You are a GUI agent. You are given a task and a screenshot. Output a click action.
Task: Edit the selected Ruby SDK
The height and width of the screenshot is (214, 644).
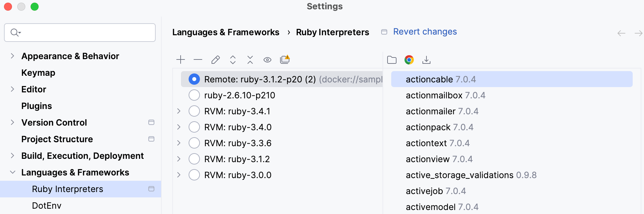[215, 59]
